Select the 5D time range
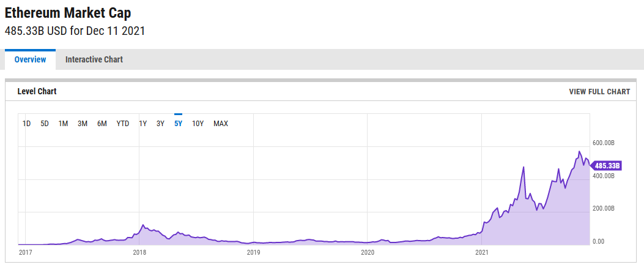This screenshot has height=270, width=644. coord(45,124)
